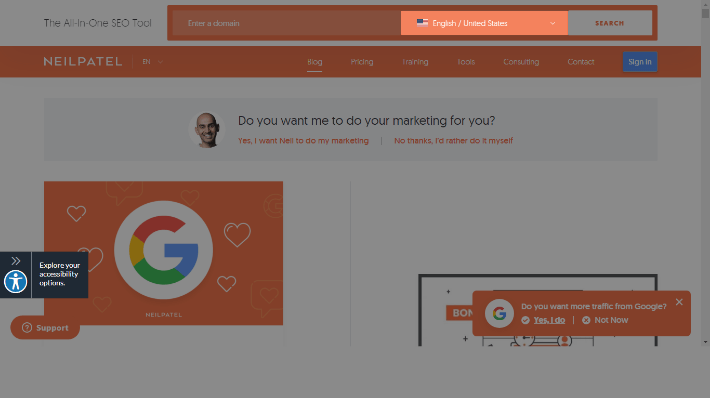710x398 pixels.
Task: Click the page's vertical scrollbar thumb
Action: [705, 13]
